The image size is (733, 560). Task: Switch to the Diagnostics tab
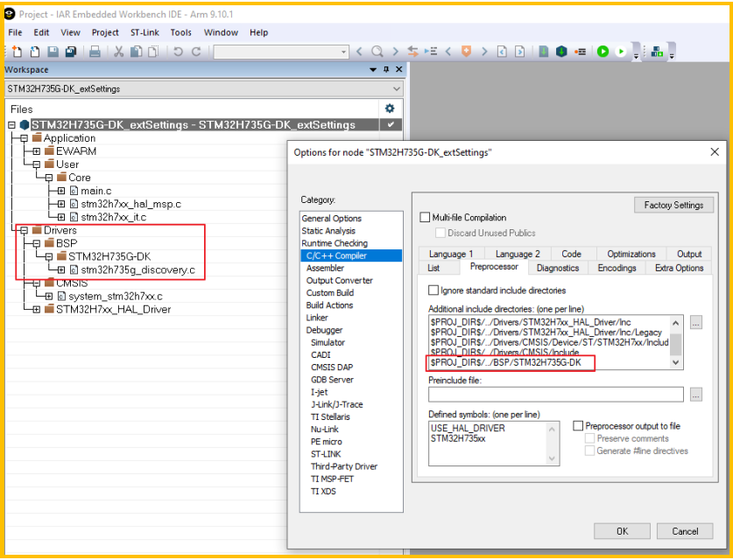(558, 268)
